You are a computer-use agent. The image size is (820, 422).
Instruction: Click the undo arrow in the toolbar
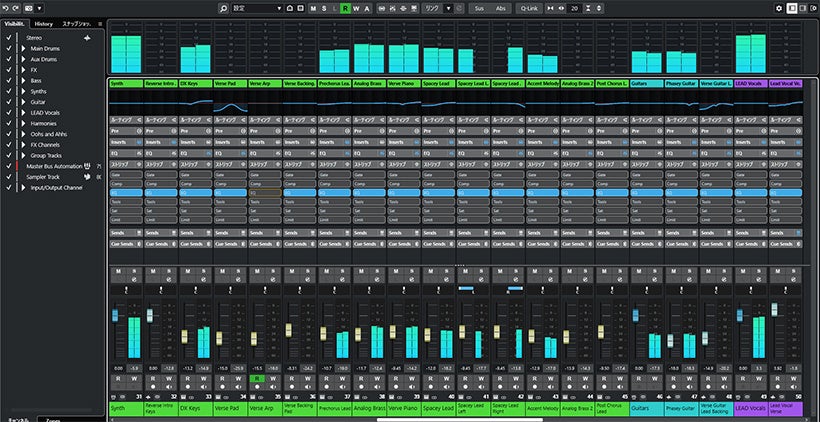[8, 8]
